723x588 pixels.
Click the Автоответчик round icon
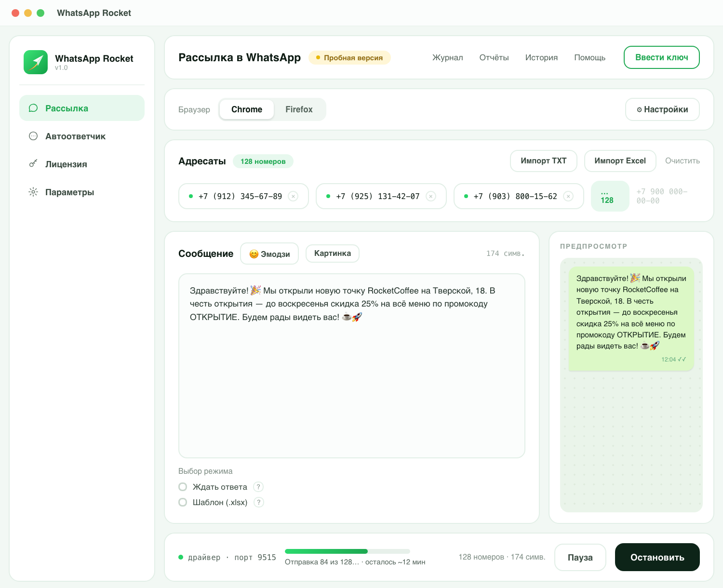coord(33,136)
